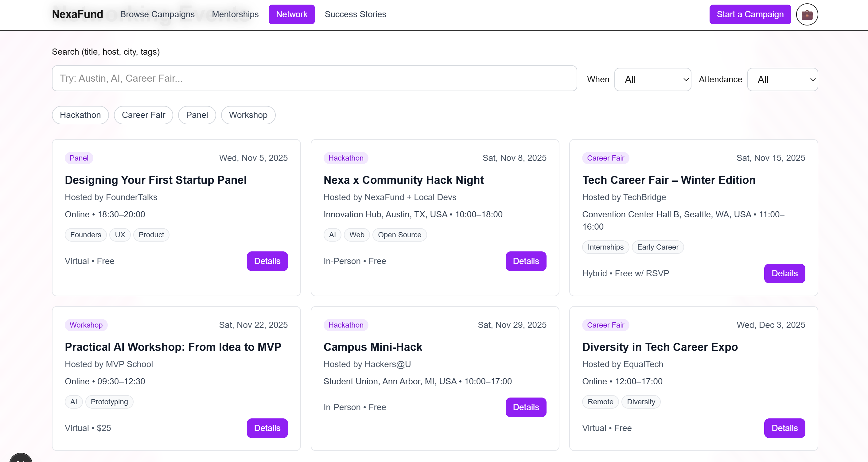Open Details for Diversity in Tech Career Expo
868x462 pixels.
click(x=784, y=428)
